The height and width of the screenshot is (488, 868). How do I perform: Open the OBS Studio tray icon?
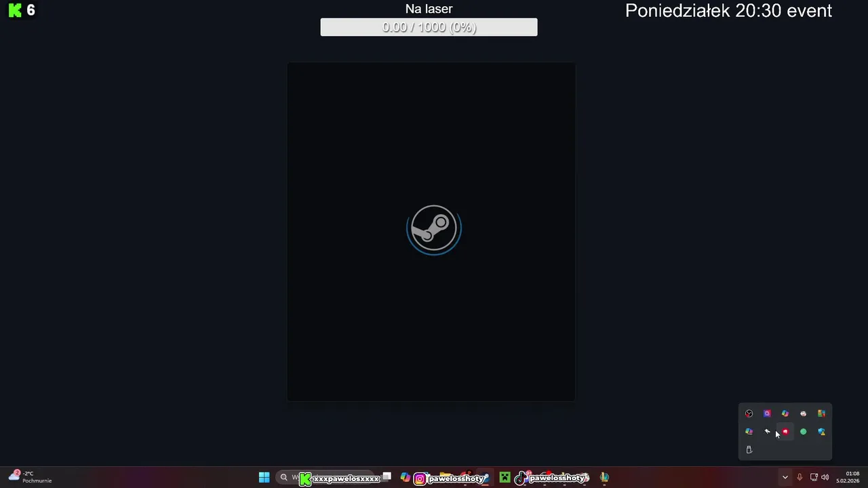pyautogui.click(x=749, y=413)
